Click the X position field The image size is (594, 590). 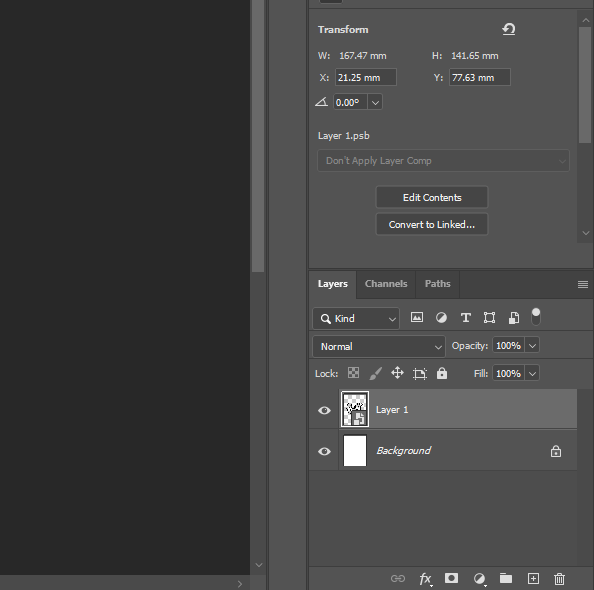(x=366, y=77)
